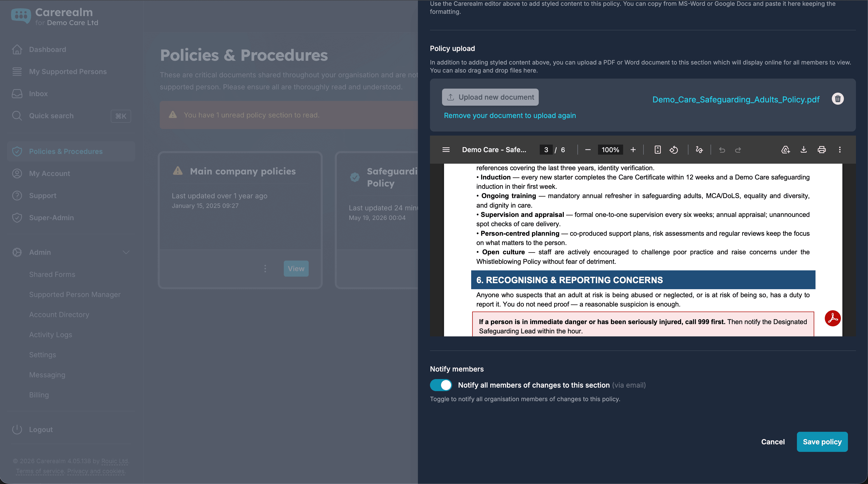
Task: Click the Dashboard home icon
Action: tap(17, 49)
